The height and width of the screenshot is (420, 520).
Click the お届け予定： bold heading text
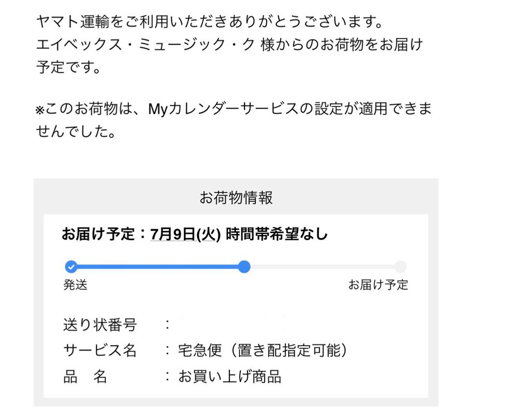click(105, 234)
